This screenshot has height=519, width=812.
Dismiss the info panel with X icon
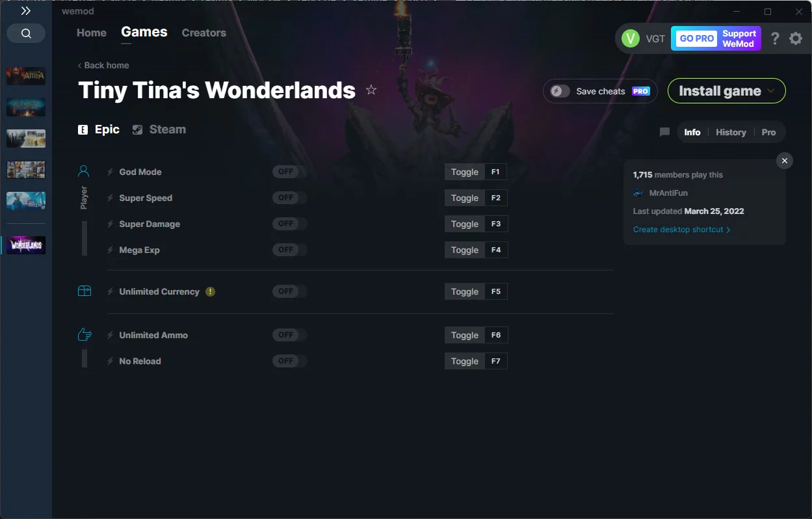785,161
